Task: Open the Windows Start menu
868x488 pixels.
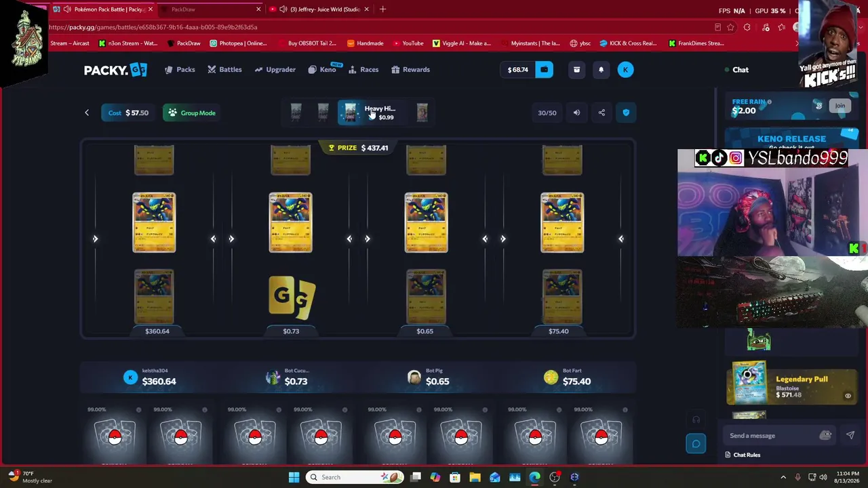Action: pyautogui.click(x=294, y=477)
